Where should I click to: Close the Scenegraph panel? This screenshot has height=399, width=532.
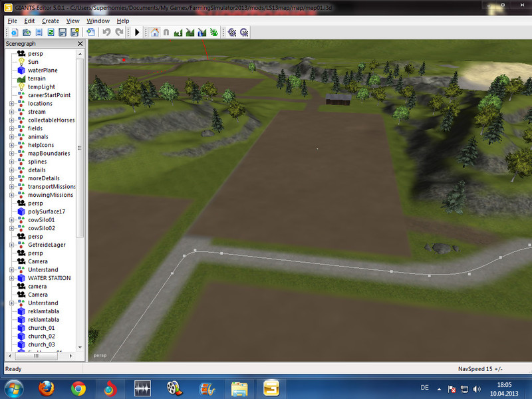tap(80, 43)
